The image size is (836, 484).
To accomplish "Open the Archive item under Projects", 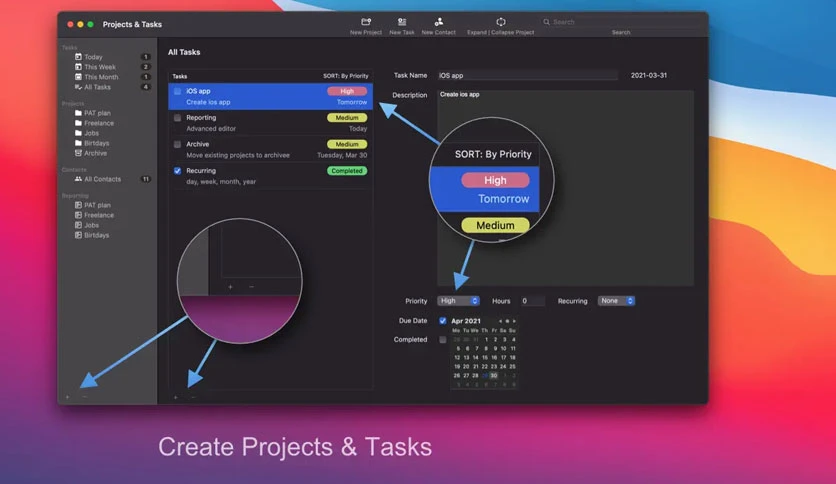I will click(95, 153).
